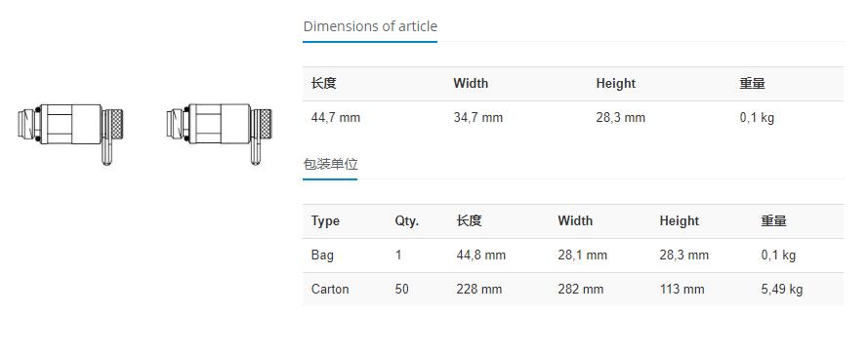The height and width of the screenshot is (354, 868).
Task: Click the 长度 header in article dimensions table
Action: coord(324,84)
